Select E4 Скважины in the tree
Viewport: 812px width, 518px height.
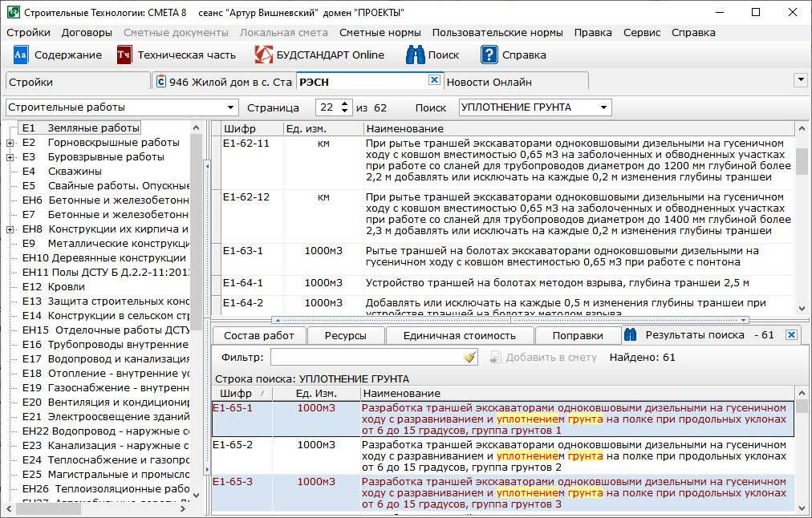tap(62, 172)
